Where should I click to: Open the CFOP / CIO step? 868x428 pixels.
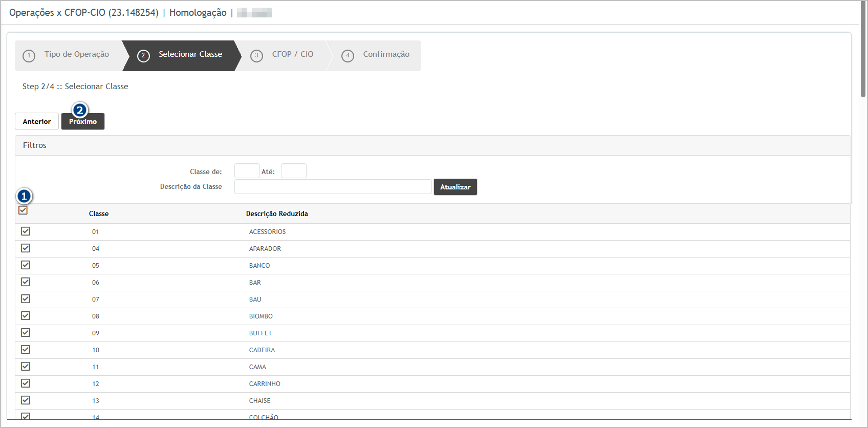coord(283,55)
